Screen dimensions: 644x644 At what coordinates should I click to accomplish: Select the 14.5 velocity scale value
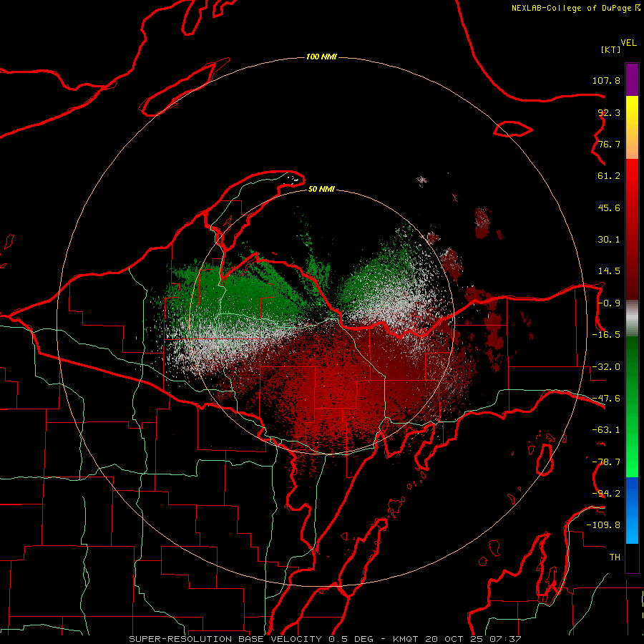(609, 271)
